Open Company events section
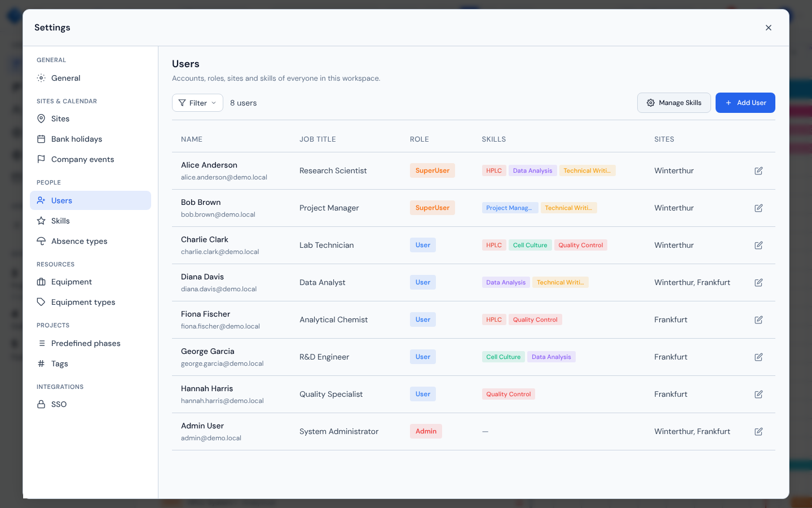 (90, 159)
